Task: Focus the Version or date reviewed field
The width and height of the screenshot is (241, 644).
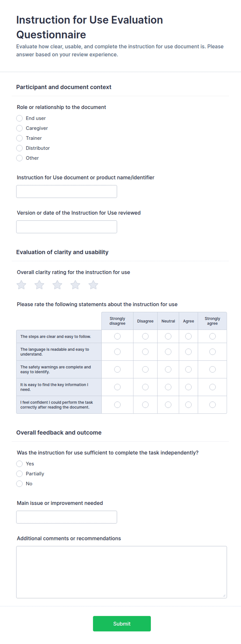Action: pyautogui.click(x=67, y=227)
